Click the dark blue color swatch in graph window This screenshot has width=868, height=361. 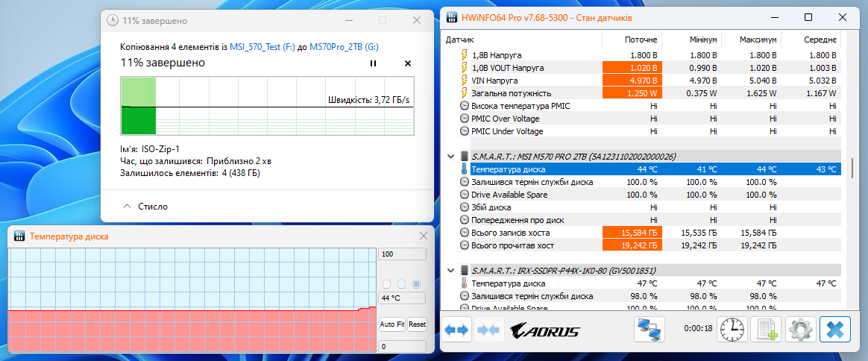click(417, 284)
